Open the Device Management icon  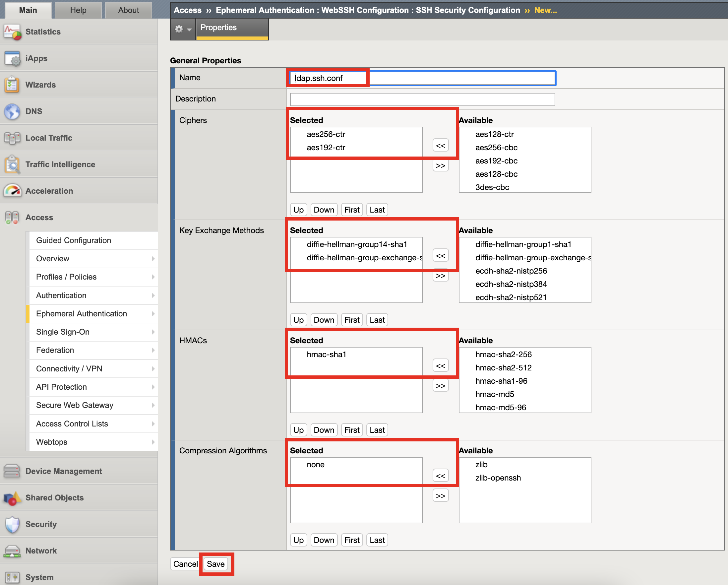pyautogui.click(x=13, y=471)
